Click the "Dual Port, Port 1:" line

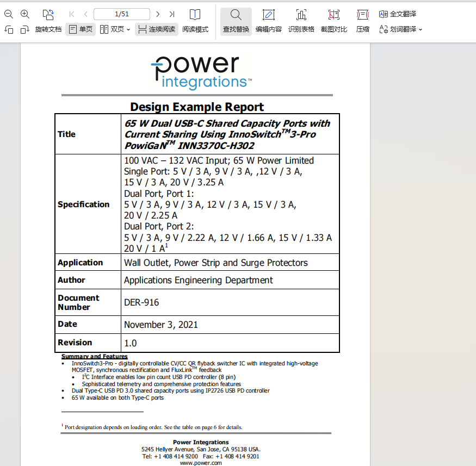(159, 194)
